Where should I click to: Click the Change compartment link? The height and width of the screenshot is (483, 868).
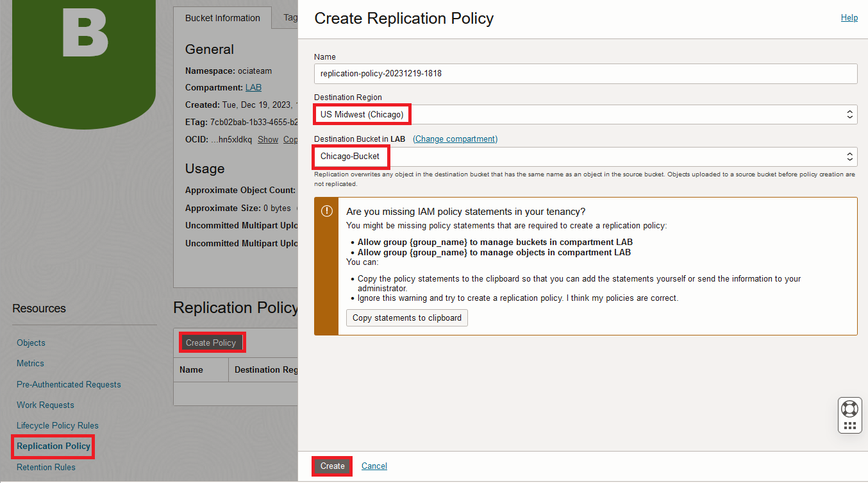pyautogui.click(x=455, y=139)
